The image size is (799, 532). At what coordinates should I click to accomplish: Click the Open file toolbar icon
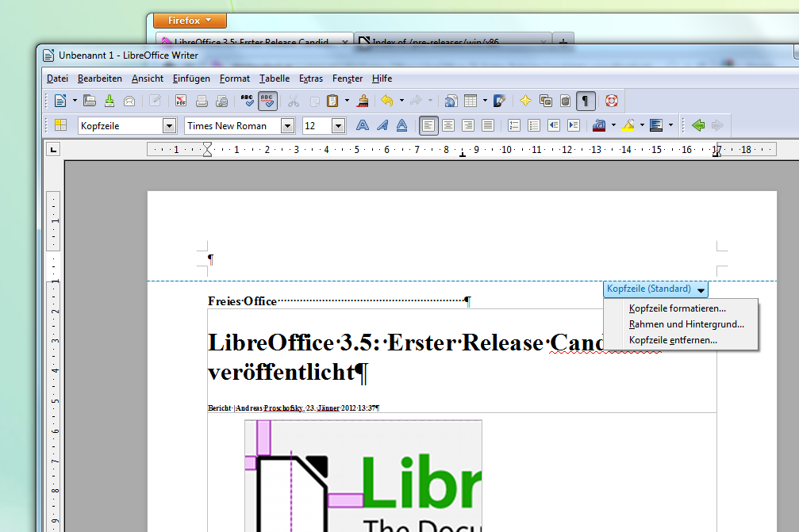pos(90,101)
